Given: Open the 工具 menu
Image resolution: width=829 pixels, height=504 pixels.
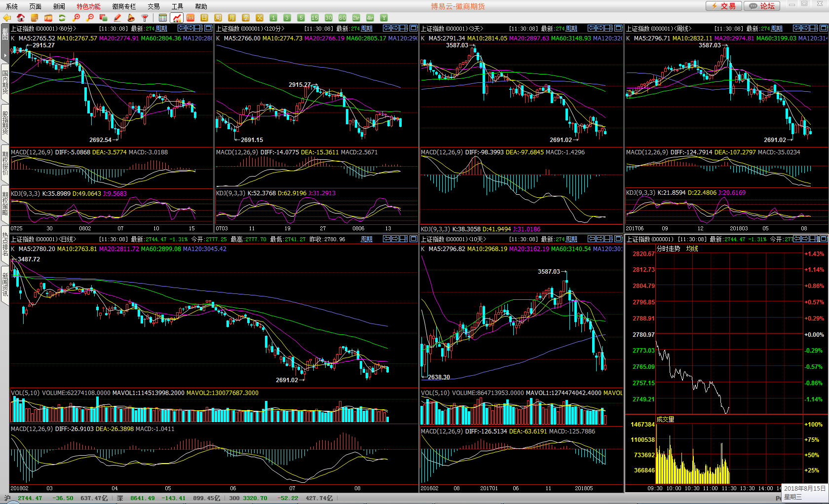Looking at the screenshot, I should coord(177,6).
